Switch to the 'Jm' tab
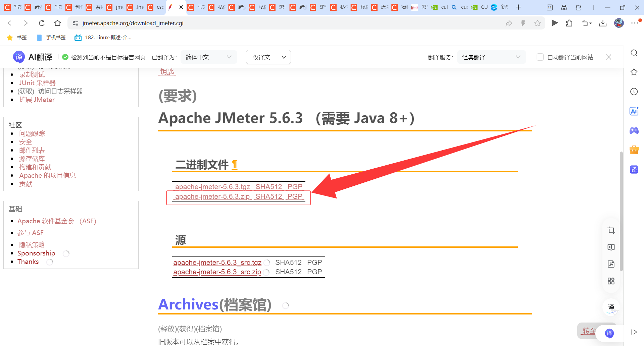The image size is (644, 346). click(136, 7)
